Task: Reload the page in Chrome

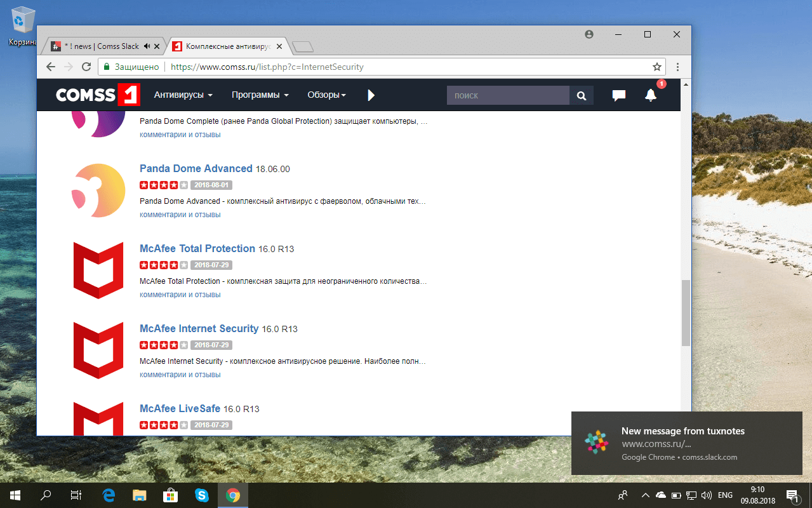Action: point(86,67)
